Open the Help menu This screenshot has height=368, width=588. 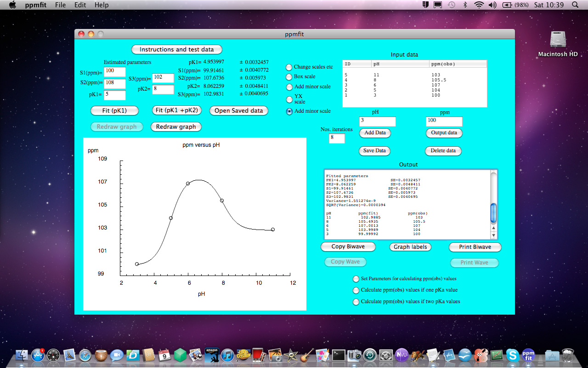pyautogui.click(x=102, y=5)
